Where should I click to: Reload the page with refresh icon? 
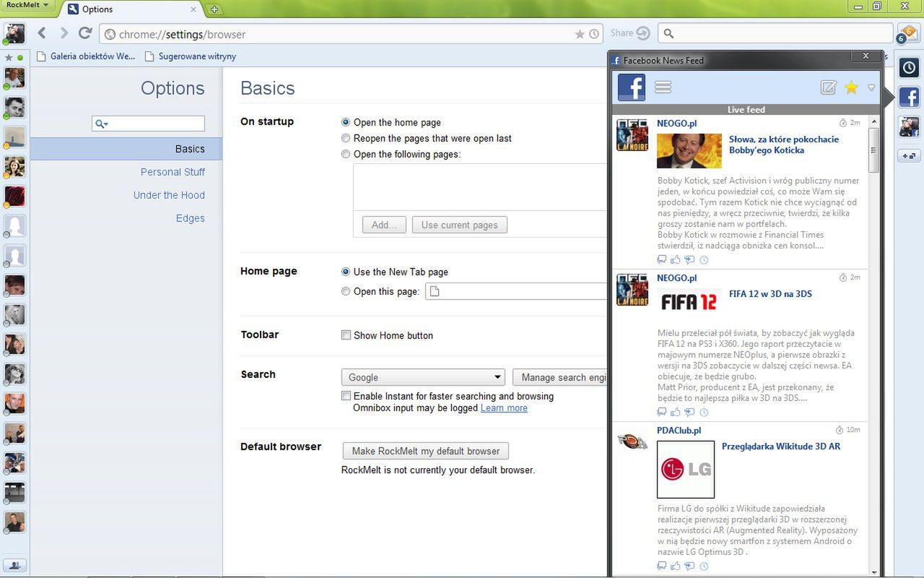click(x=85, y=33)
